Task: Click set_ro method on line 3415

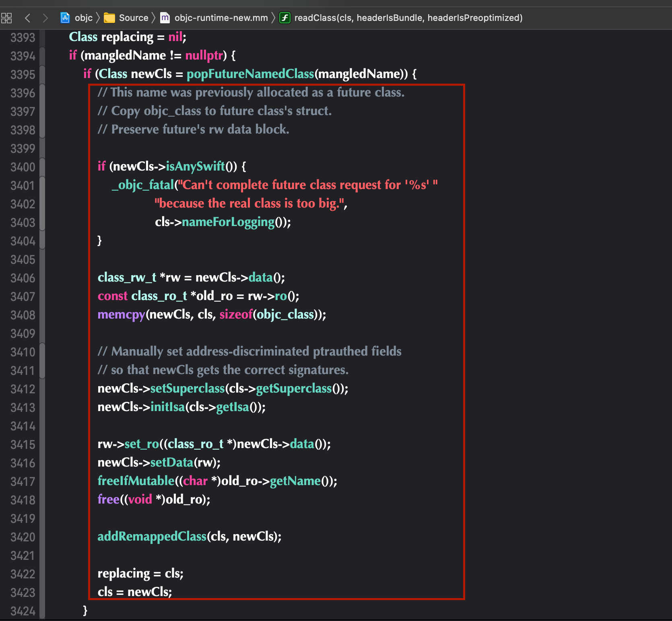Action: [x=142, y=444]
